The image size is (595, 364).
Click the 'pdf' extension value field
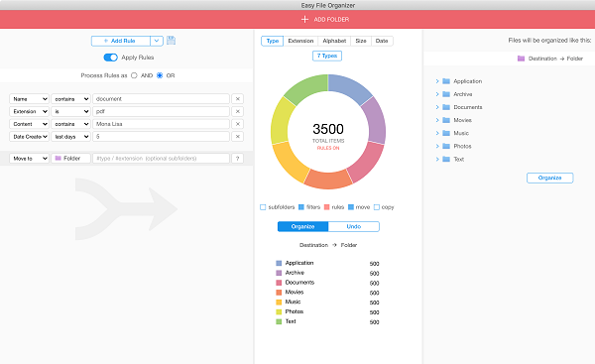click(x=161, y=111)
